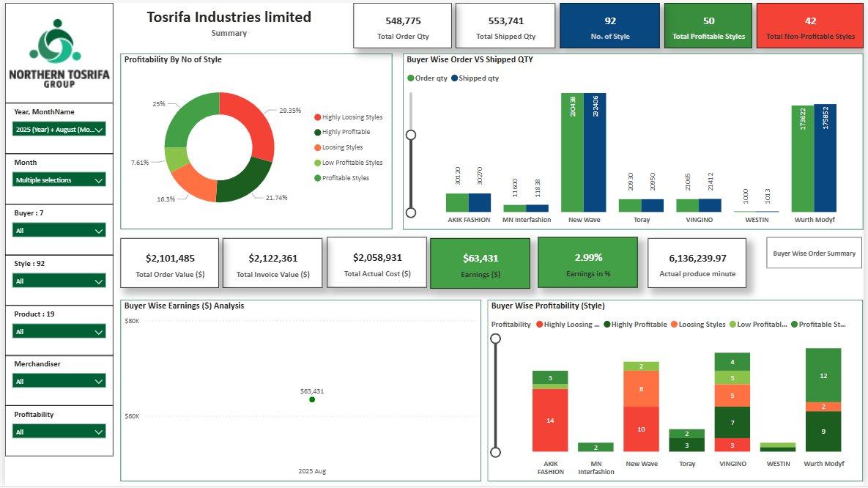Click the Total Actual Cost ($) card
The image size is (868, 488).
tap(377, 262)
